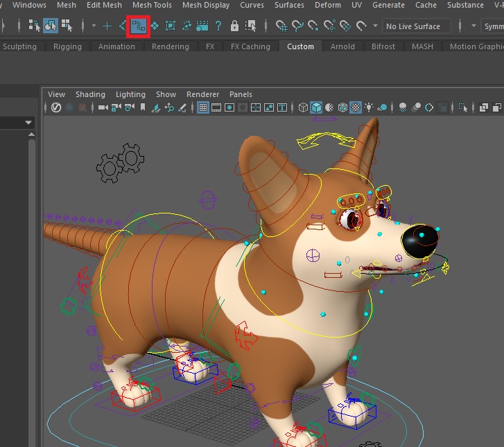Switch to the FX shelf tab
The width and height of the screenshot is (504, 447).
pos(210,46)
